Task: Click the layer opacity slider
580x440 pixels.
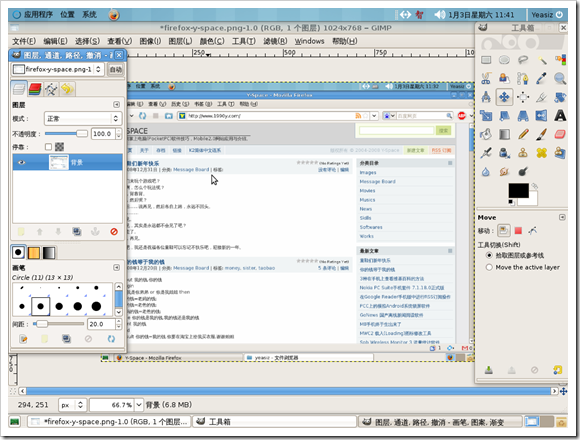Action: pos(66,133)
